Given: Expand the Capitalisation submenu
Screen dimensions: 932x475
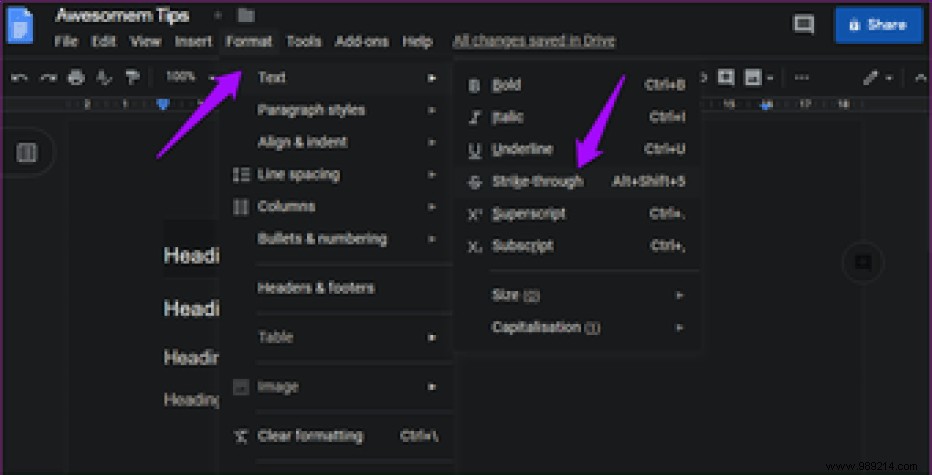Looking at the screenshot, I should tap(577, 327).
